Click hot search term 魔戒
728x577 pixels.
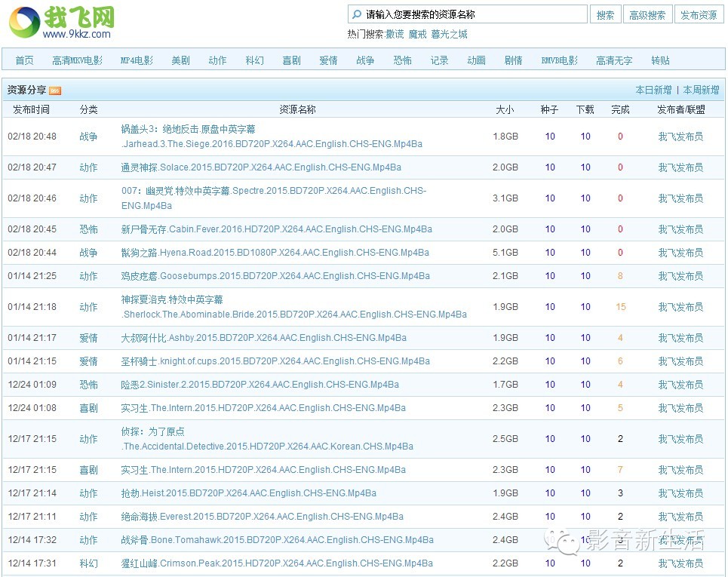click(417, 34)
